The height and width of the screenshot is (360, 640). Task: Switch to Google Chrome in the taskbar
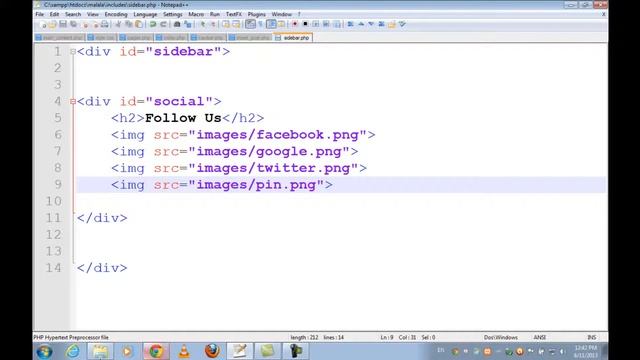(156, 351)
